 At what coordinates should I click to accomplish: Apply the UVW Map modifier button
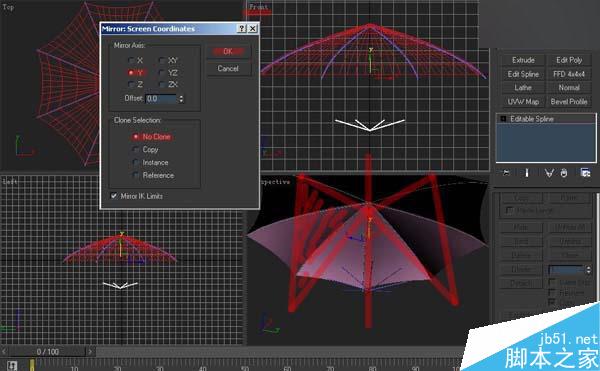pos(523,101)
